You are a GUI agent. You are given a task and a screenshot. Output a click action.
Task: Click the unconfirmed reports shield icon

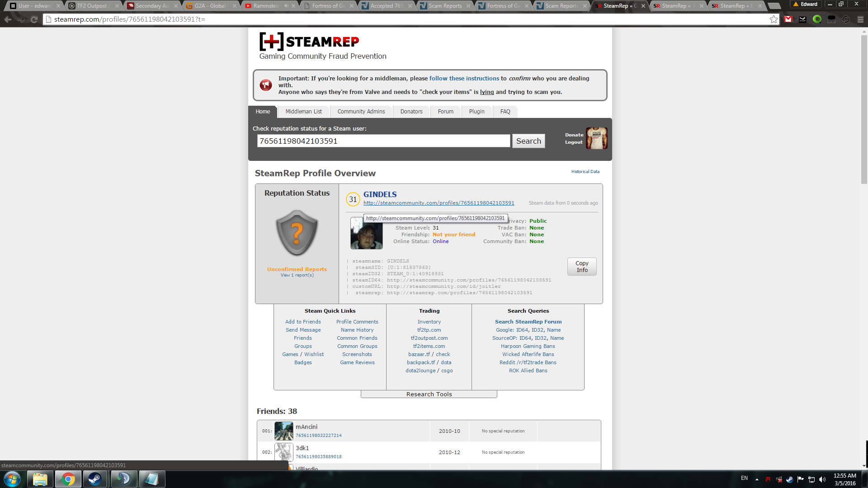(x=297, y=233)
